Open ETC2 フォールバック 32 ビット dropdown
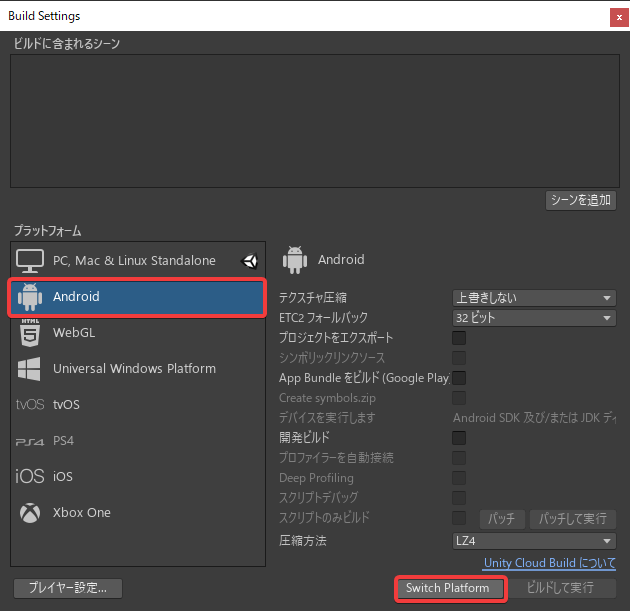Screen dimensions: 630x611 pyautogui.click(x=534, y=318)
